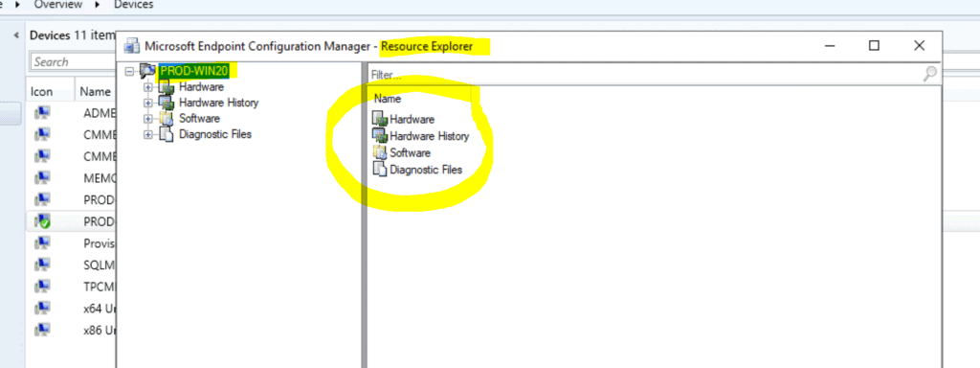The height and width of the screenshot is (368, 980).
Task: Click the device icon for the TPCM row
Action: pos(42,286)
